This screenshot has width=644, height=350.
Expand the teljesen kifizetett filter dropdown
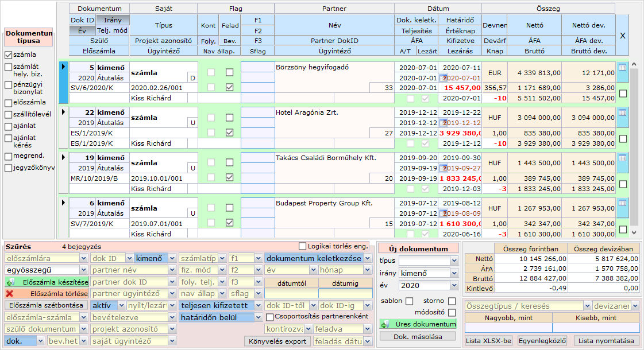coord(259,306)
